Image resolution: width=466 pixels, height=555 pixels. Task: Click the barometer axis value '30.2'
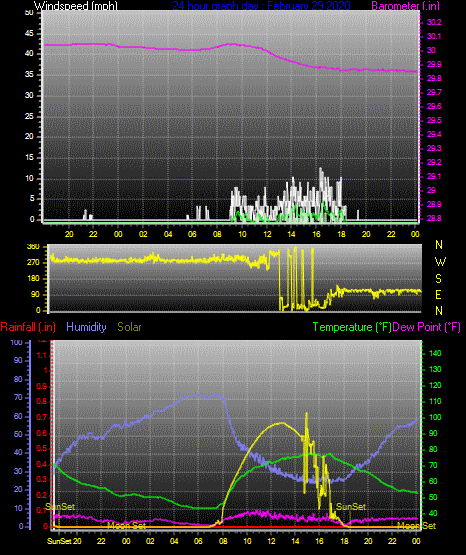pyautogui.click(x=434, y=22)
